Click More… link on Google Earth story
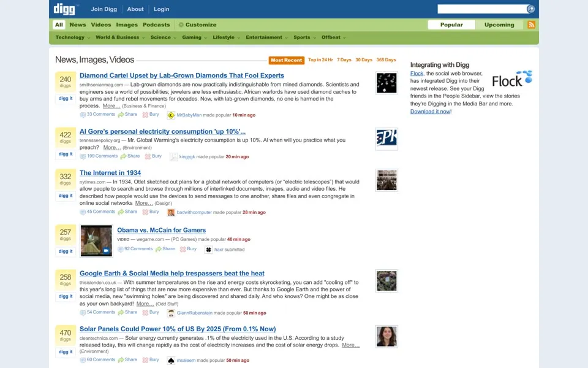 tap(145, 304)
